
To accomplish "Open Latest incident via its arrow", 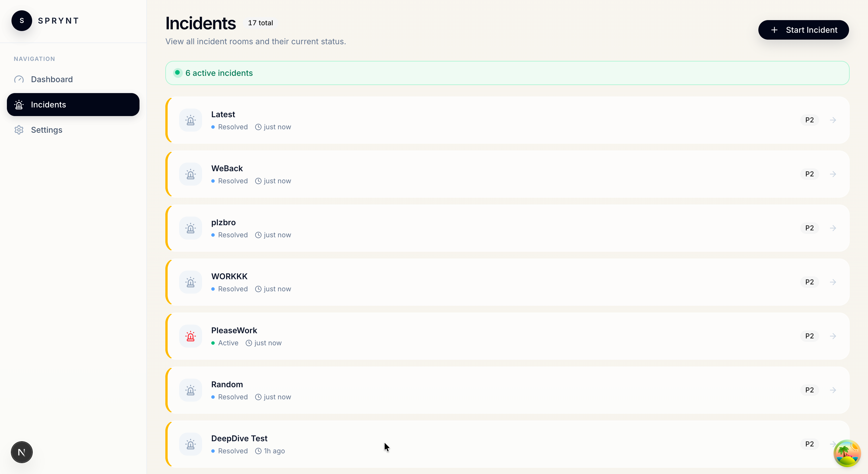I will click(x=833, y=120).
